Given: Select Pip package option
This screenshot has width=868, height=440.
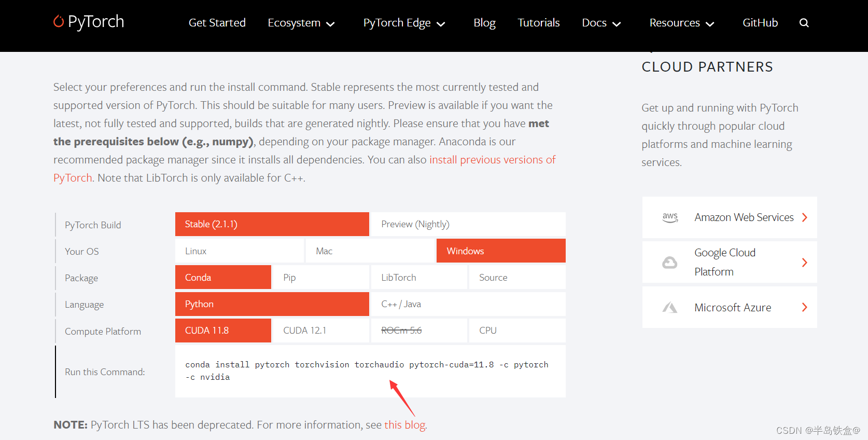Looking at the screenshot, I should [321, 277].
